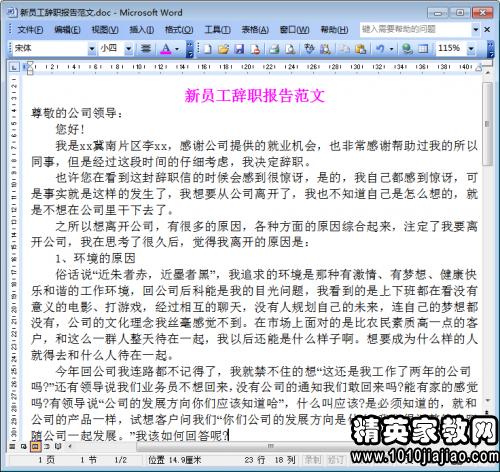The height and width of the screenshot is (472, 500).
Task: Expand the 宋体 font name dropdown
Action: [92, 49]
